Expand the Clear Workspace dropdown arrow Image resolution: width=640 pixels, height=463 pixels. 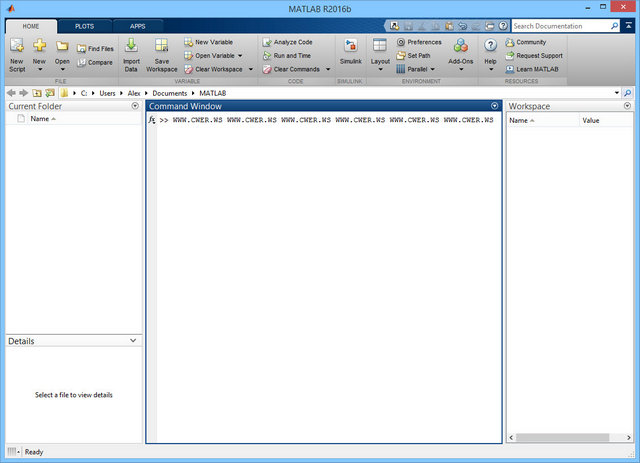pyautogui.click(x=250, y=70)
